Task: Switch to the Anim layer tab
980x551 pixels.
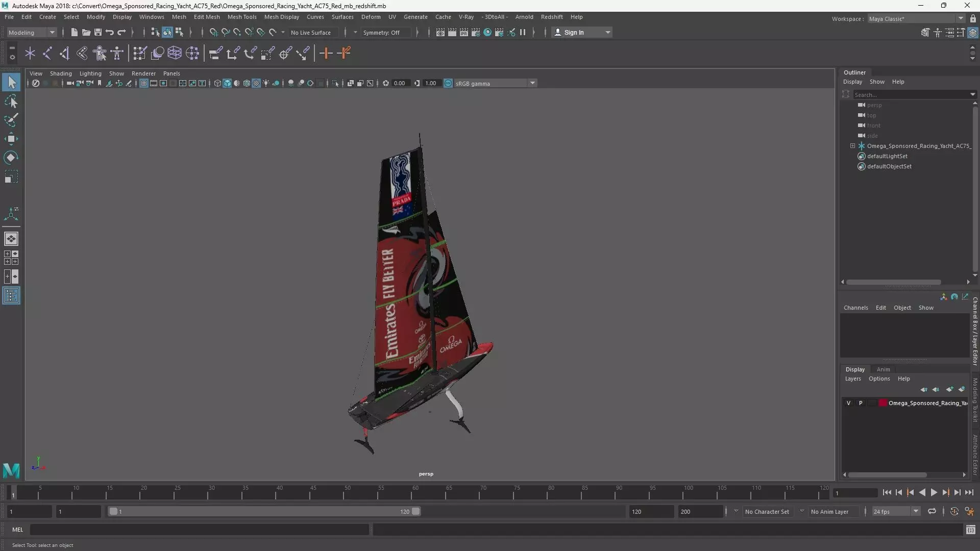Action: (883, 369)
